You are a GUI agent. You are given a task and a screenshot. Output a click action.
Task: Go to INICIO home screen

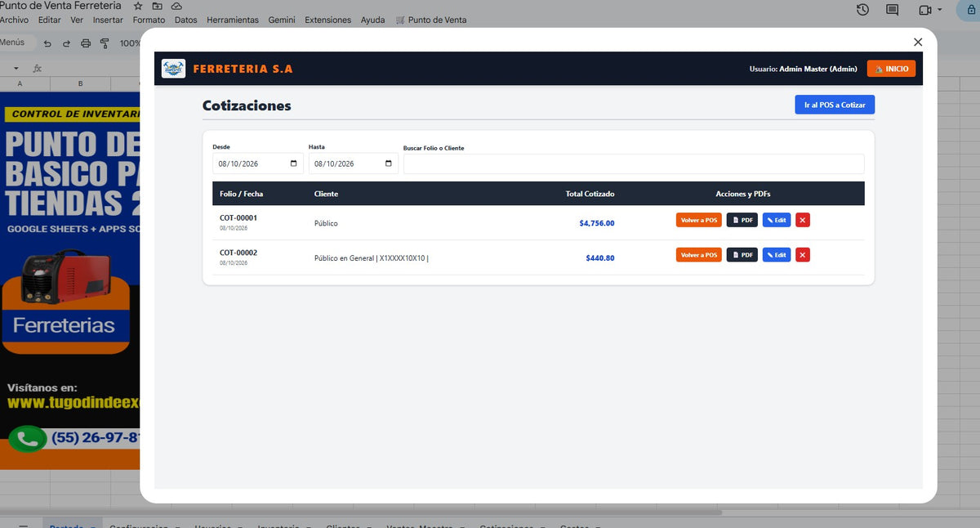click(891, 69)
